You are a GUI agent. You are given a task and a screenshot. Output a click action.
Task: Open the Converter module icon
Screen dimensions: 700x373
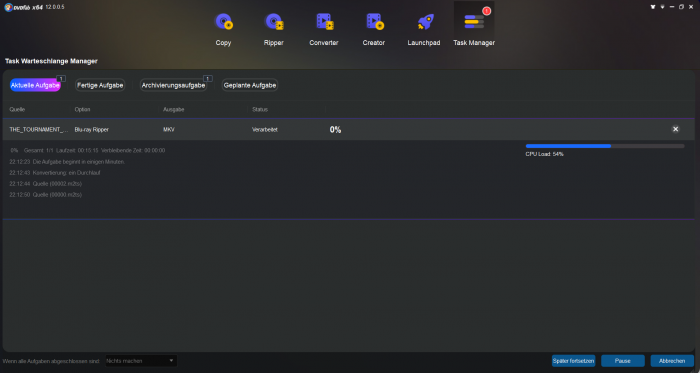click(325, 22)
